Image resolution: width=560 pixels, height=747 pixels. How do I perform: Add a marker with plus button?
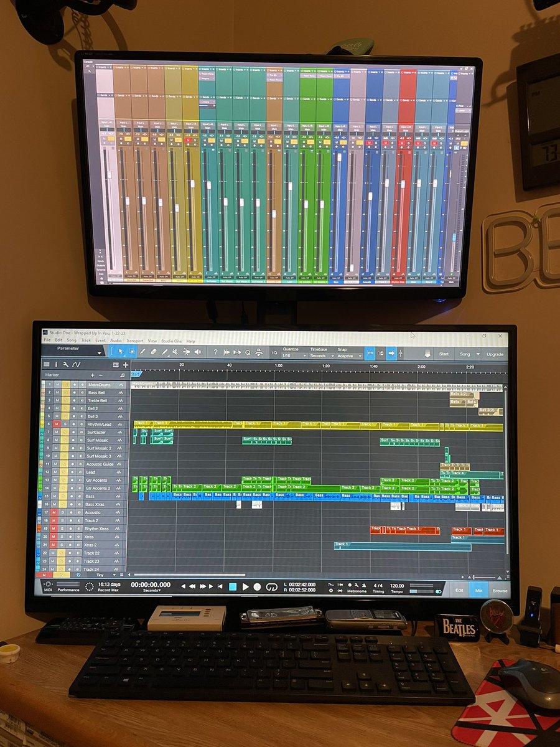[x=93, y=375]
